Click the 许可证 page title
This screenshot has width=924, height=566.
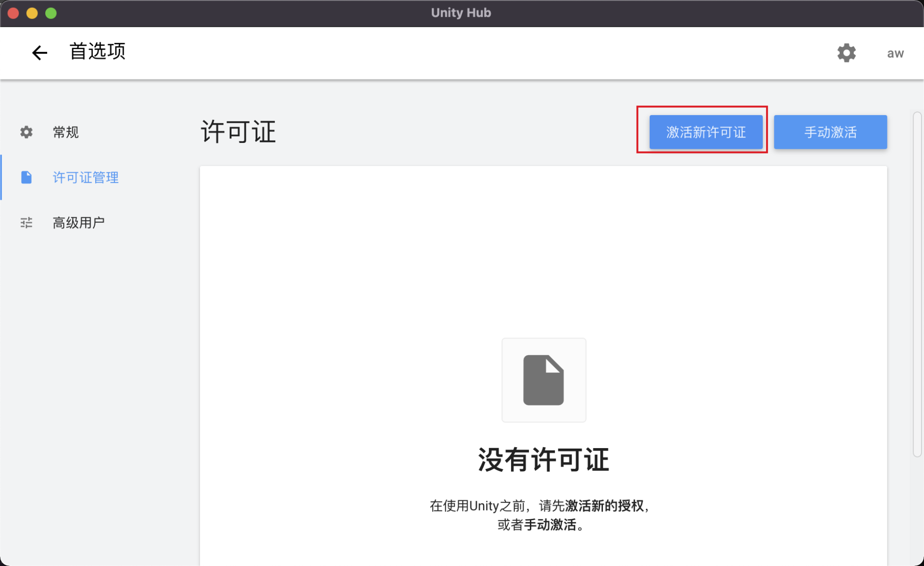(238, 131)
